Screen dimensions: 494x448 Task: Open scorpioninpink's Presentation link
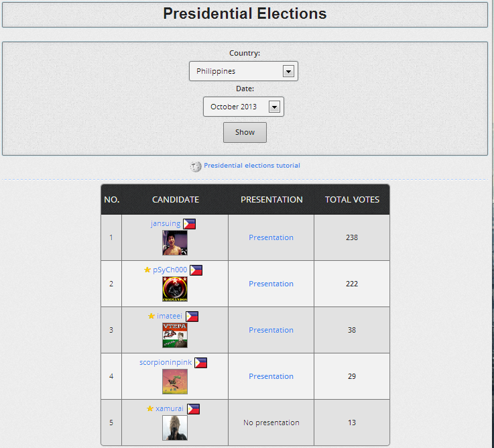pyautogui.click(x=271, y=376)
